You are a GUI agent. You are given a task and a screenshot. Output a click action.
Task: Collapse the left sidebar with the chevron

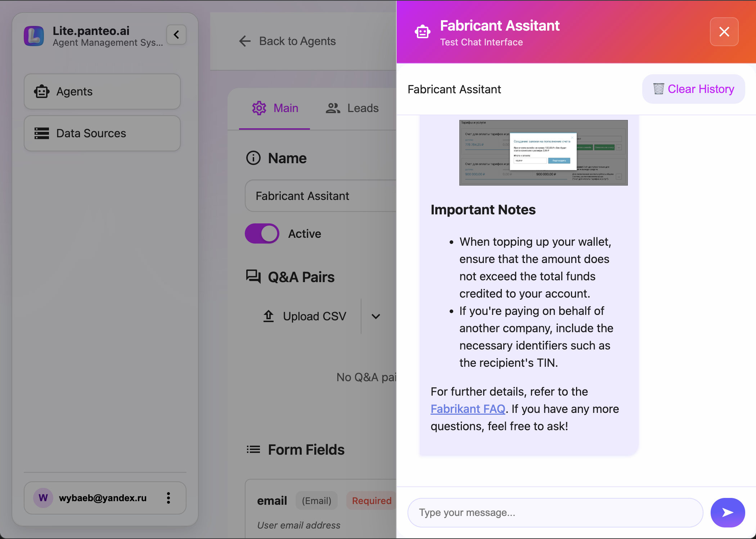pyautogui.click(x=176, y=35)
